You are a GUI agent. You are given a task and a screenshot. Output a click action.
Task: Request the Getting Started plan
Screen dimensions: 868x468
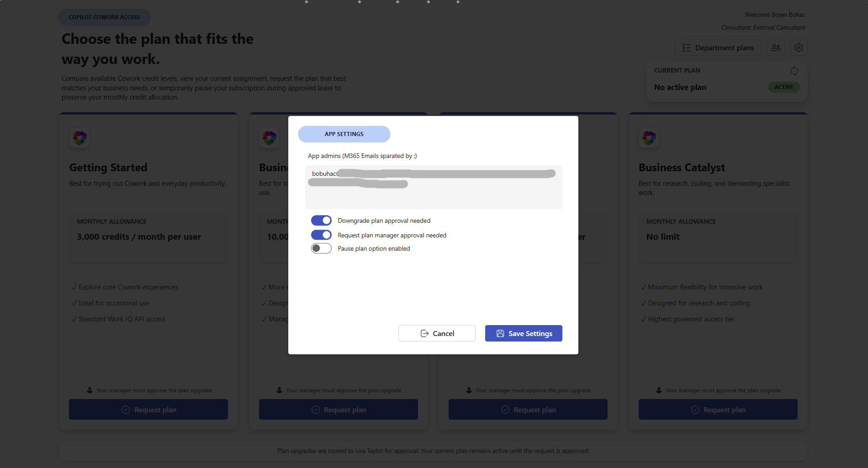148,410
